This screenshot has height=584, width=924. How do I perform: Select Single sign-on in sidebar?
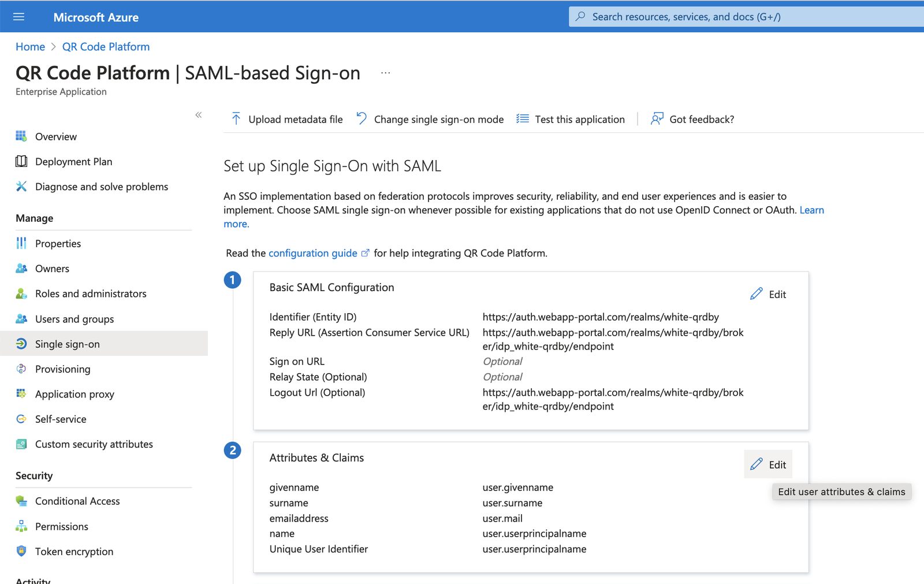104,344
